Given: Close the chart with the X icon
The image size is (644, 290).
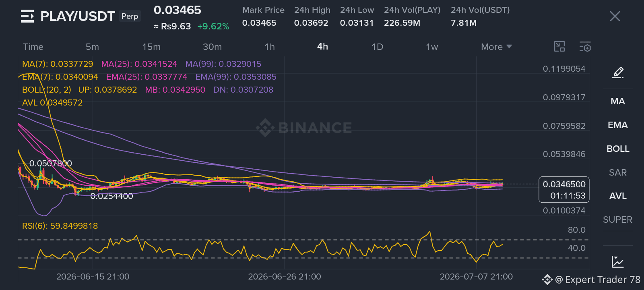Looking at the screenshot, I should click(615, 16).
